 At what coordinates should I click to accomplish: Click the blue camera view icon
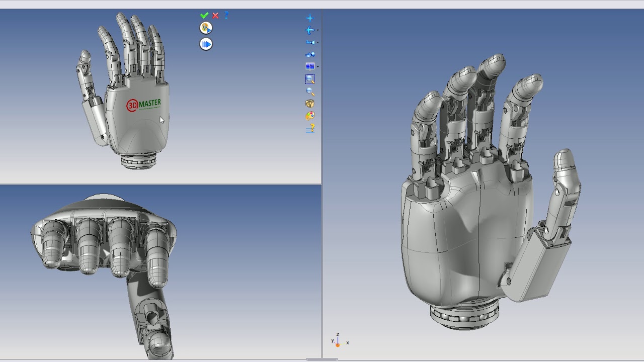point(310,42)
